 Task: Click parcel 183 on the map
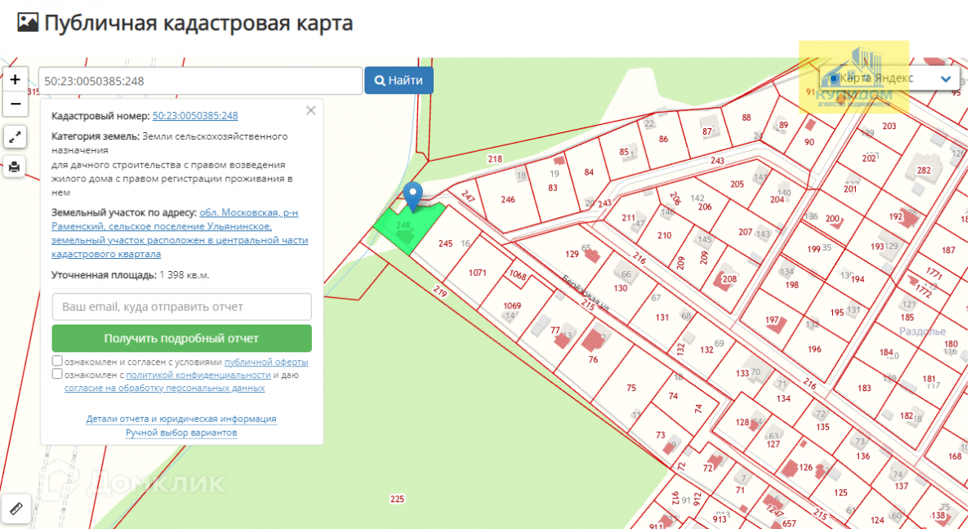pos(865,388)
